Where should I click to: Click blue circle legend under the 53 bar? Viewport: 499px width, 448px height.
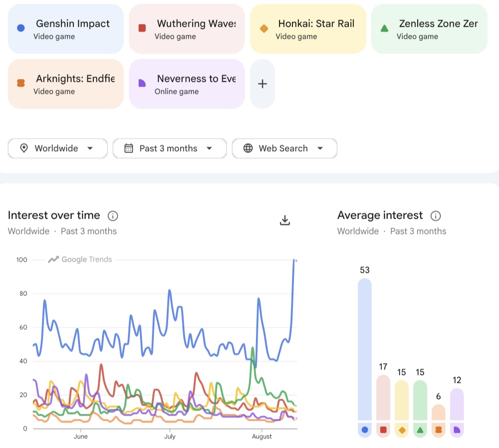(x=365, y=430)
